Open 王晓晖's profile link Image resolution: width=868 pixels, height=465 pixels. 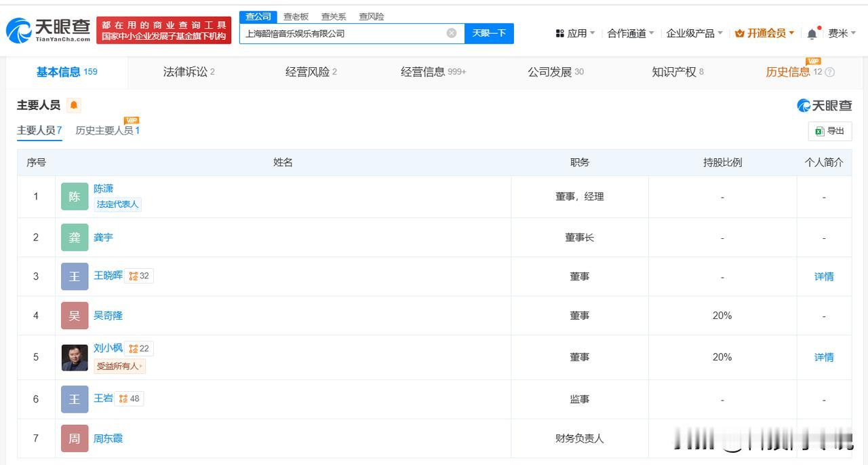coord(108,276)
